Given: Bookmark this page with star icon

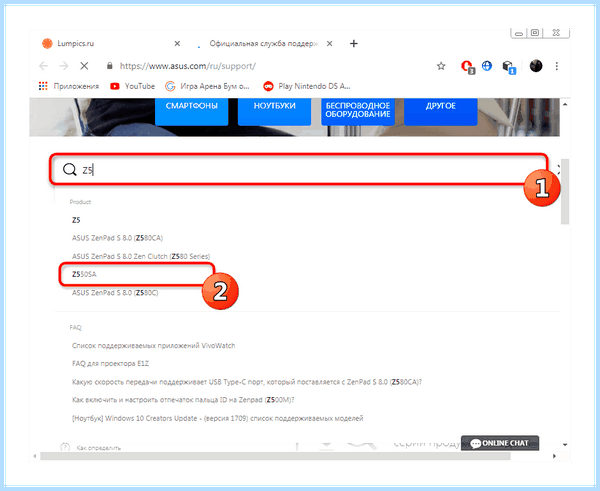Looking at the screenshot, I should pyautogui.click(x=441, y=66).
